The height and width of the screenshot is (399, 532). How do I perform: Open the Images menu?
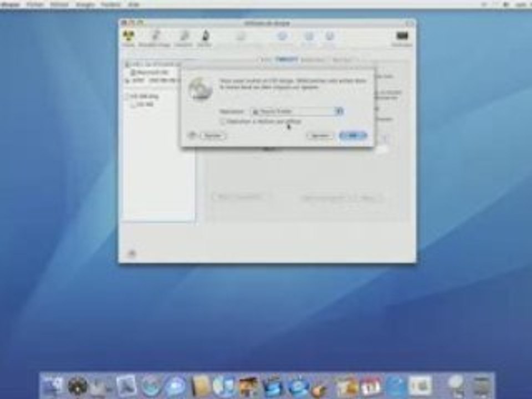85,4
